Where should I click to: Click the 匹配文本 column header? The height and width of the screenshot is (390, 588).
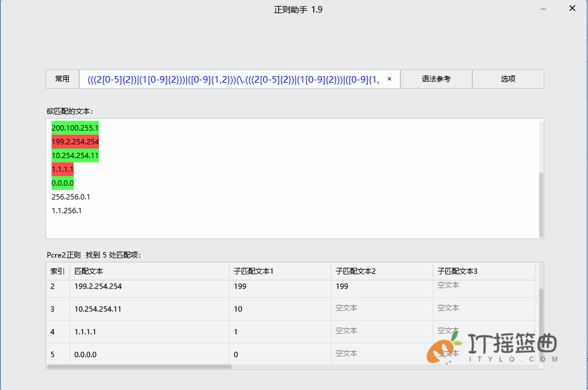click(89, 271)
